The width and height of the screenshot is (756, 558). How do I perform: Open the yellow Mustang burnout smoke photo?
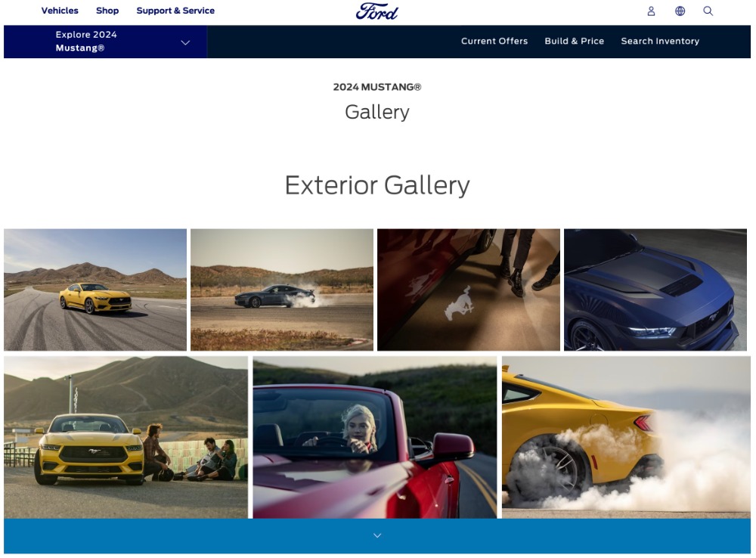[x=626, y=438]
